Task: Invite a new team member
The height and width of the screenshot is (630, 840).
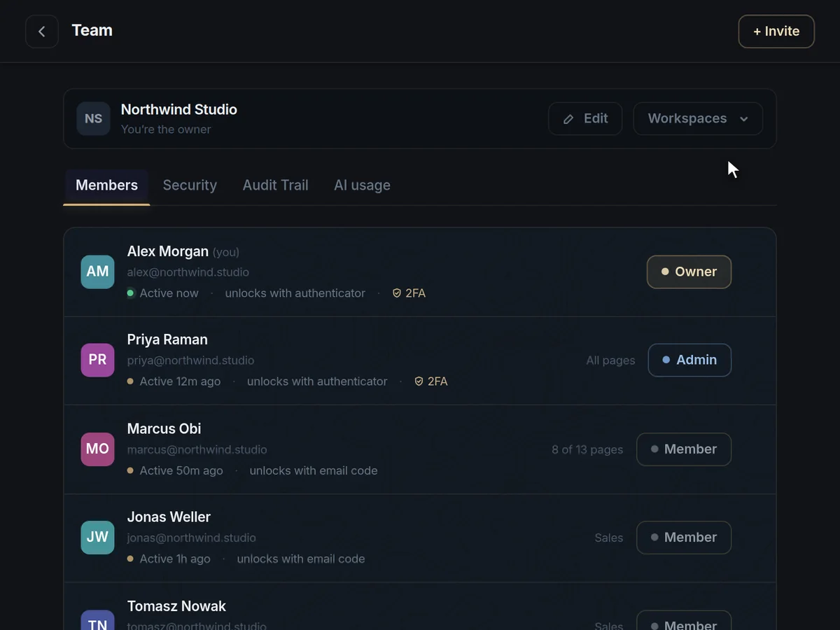Action: point(776,31)
